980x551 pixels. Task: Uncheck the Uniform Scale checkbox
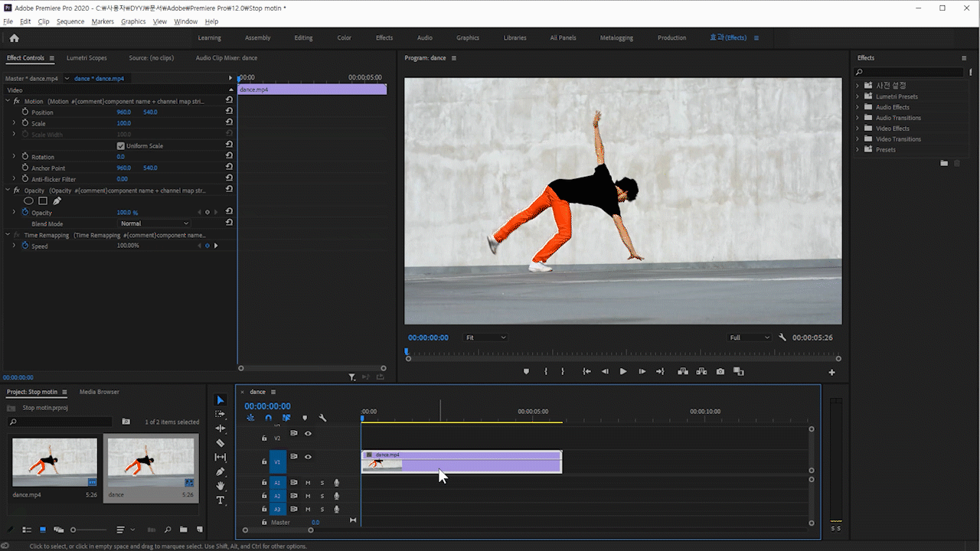(120, 145)
